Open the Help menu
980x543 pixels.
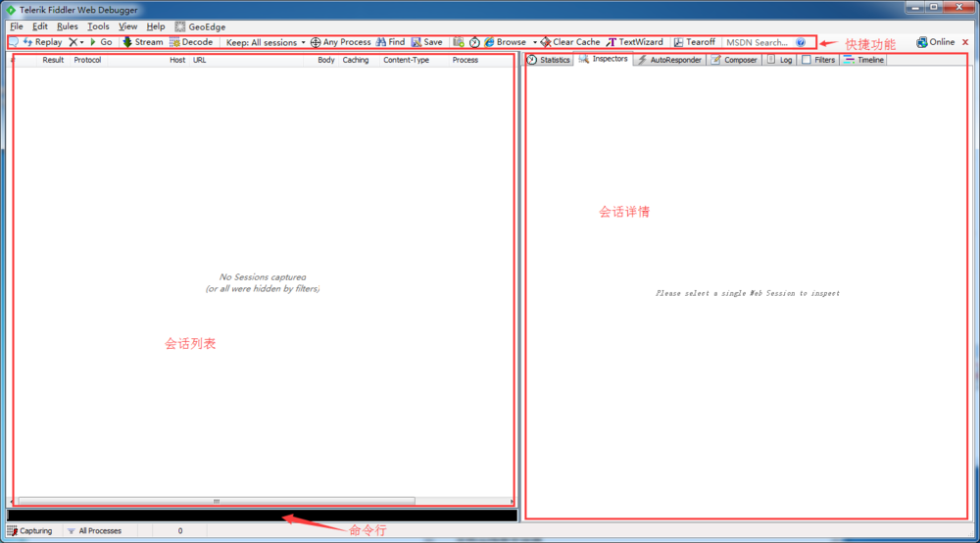coord(156,26)
